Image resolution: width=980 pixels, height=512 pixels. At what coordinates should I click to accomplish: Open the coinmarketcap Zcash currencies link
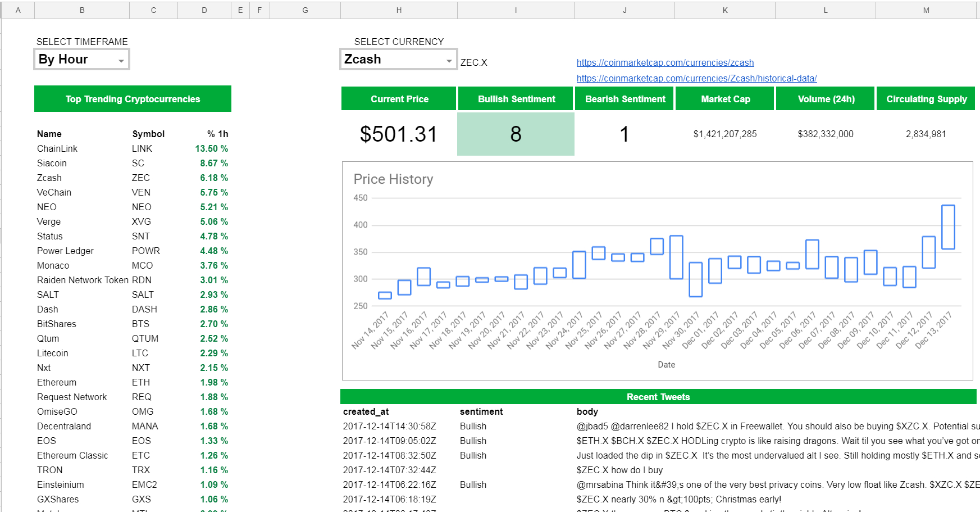[x=665, y=63]
